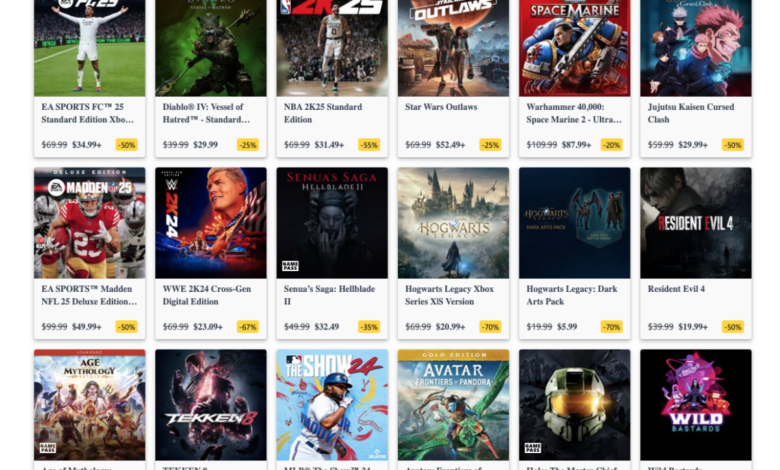
Task: Open the Hogwarts Legacy Xbox Series cover
Action: [x=453, y=223]
